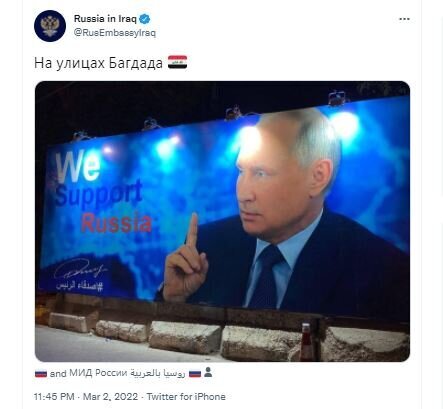Open the @RusEmbassyIraq handle link

115,33
